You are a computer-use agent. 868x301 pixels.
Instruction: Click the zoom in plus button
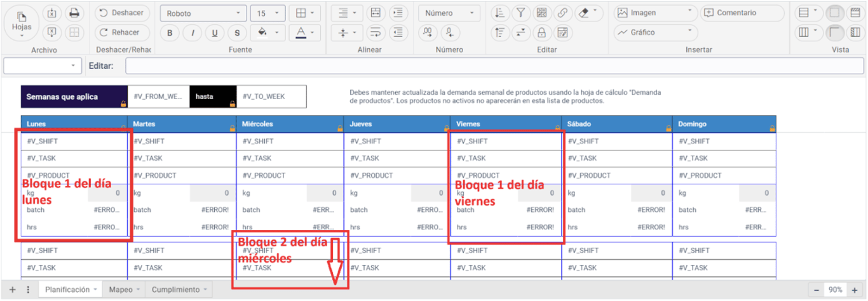tap(855, 290)
